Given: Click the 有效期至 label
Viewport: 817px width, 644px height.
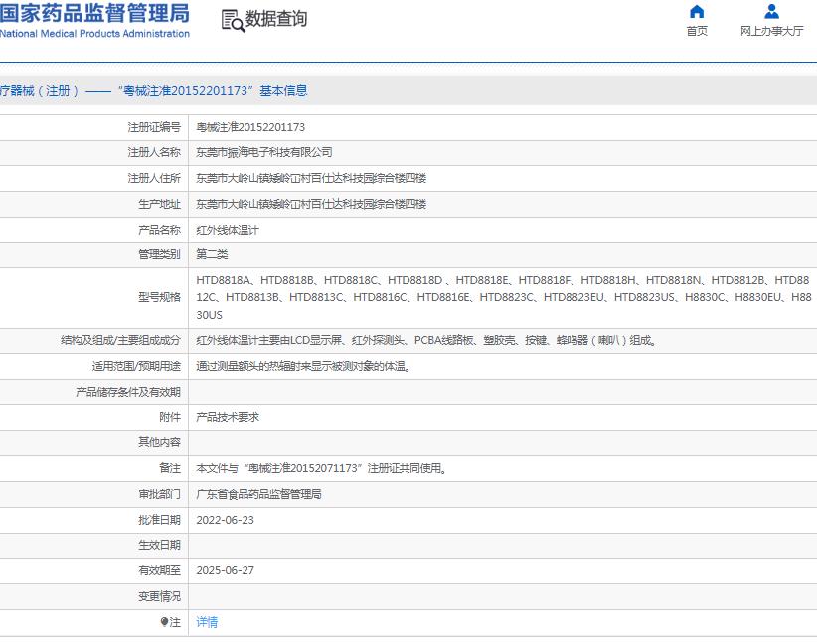Looking at the screenshot, I should [x=159, y=570].
